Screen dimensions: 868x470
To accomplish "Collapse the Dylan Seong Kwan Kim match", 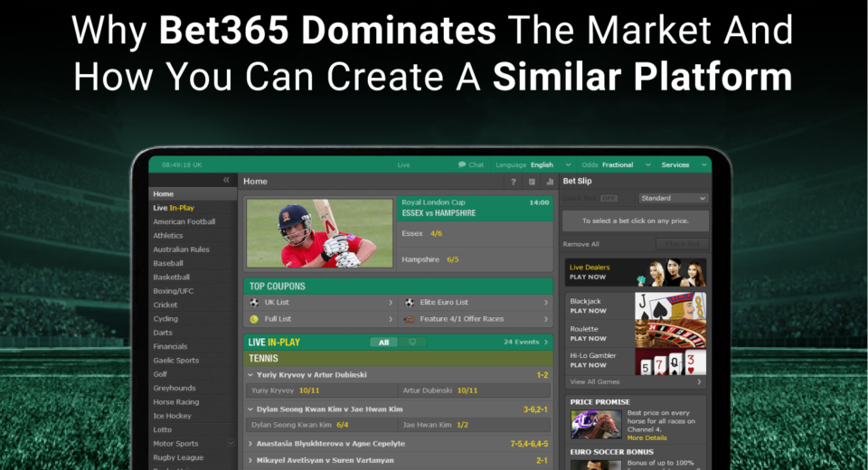I will (x=250, y=409).
